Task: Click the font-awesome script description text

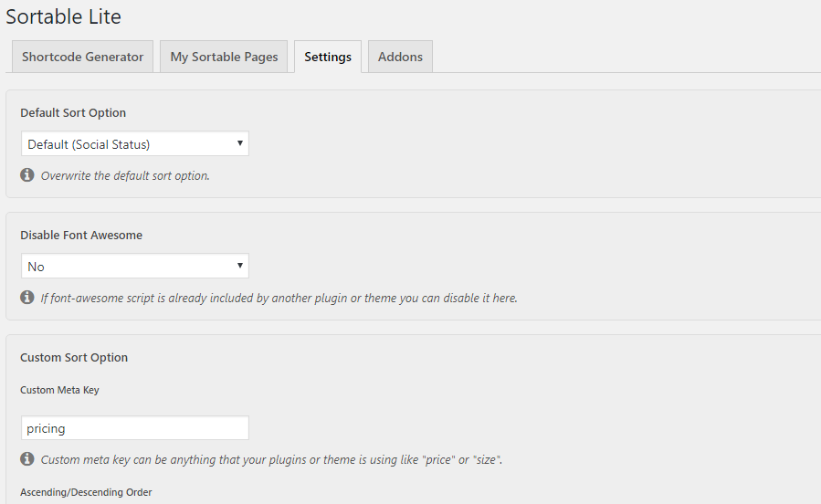Action: coord(279,298)
